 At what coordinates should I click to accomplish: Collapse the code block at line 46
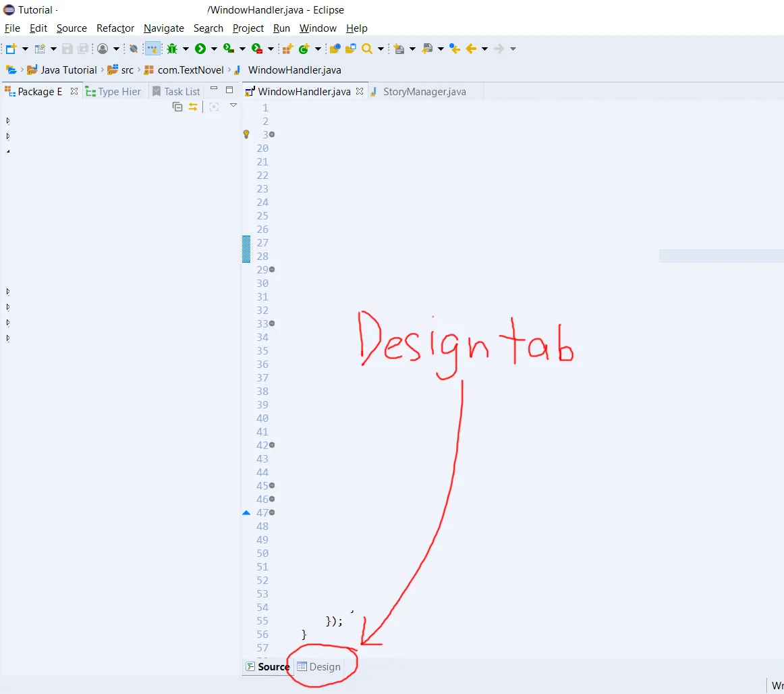pyautogui.click(x=272, y=500)
